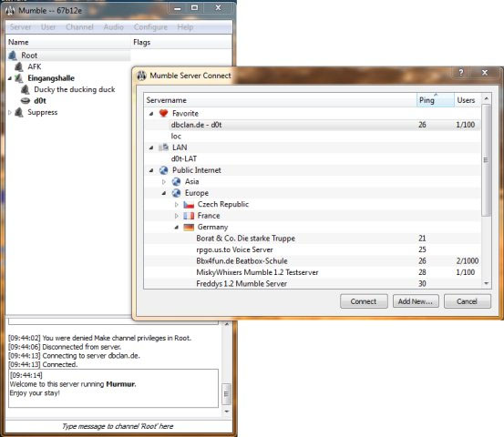This screenshot has width=504, height=437.
Task: Open the Channel menu
Action: pos(79,27)
